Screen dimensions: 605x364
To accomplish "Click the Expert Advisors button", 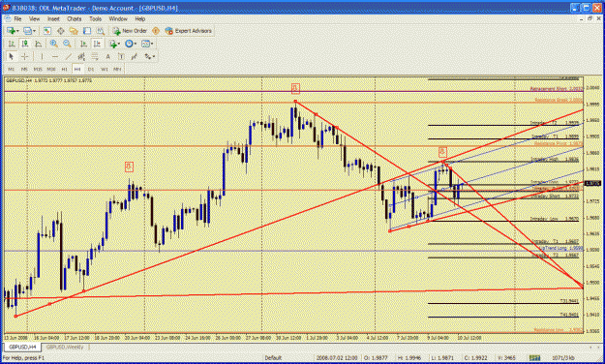I will pos(189,31).
